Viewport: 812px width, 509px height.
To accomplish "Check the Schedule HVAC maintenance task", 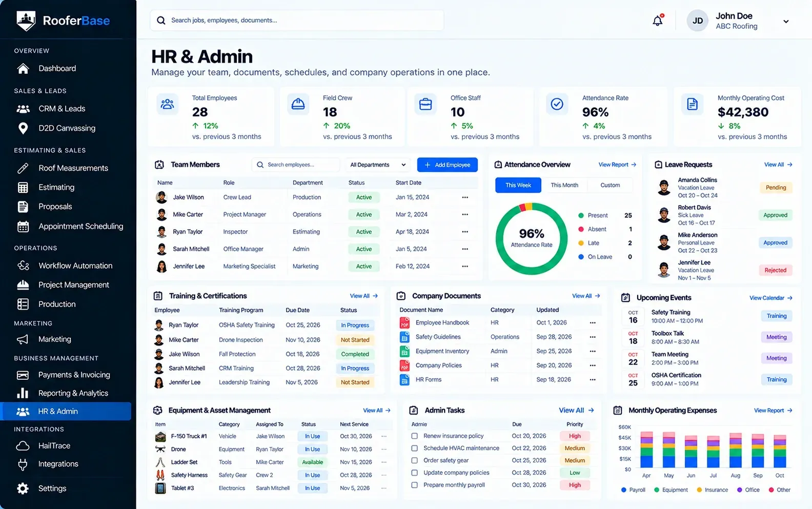I will pyautogui.click(x=415, y=449).
